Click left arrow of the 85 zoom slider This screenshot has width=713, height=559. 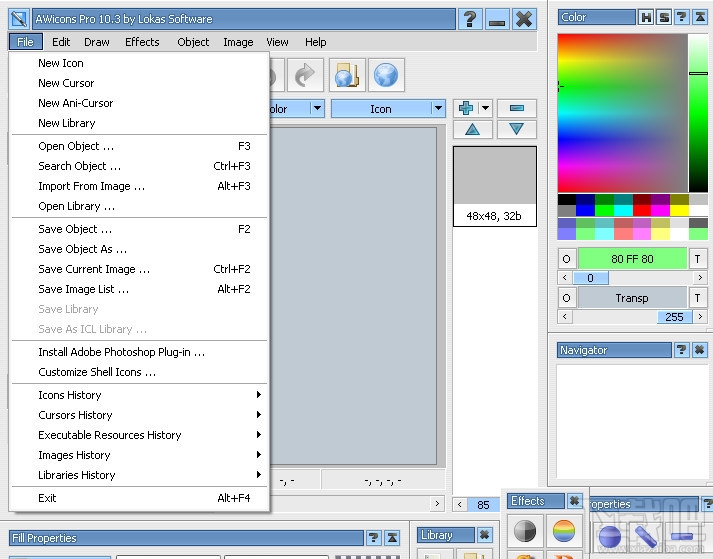(x=460, y=504)
